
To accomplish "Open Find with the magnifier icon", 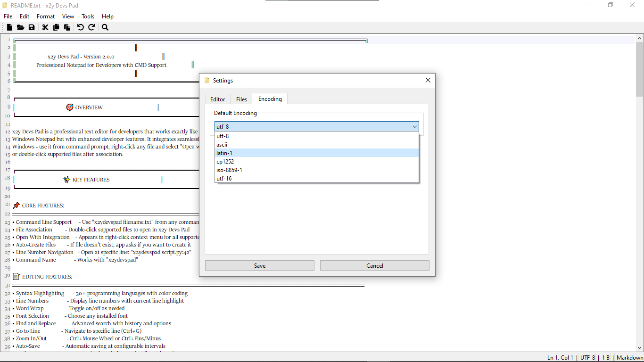I will pos(105,27).
